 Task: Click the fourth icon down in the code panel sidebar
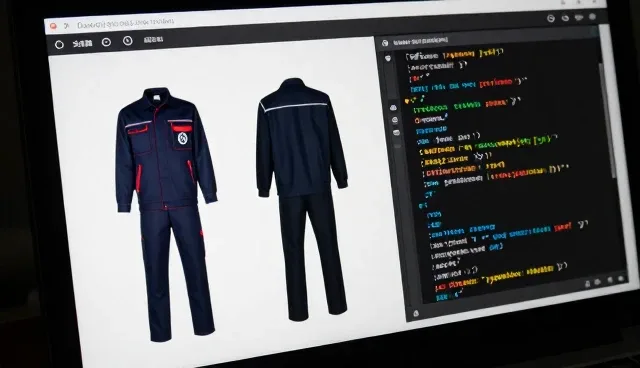tap(396, 133)
